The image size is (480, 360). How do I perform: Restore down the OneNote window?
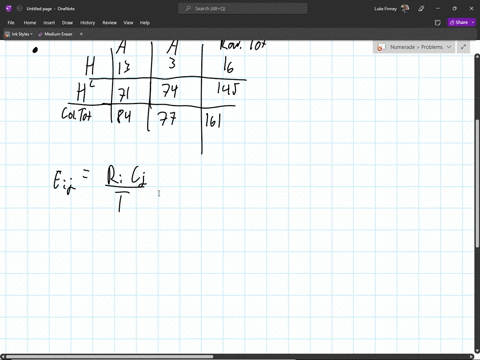click(454, 9)
